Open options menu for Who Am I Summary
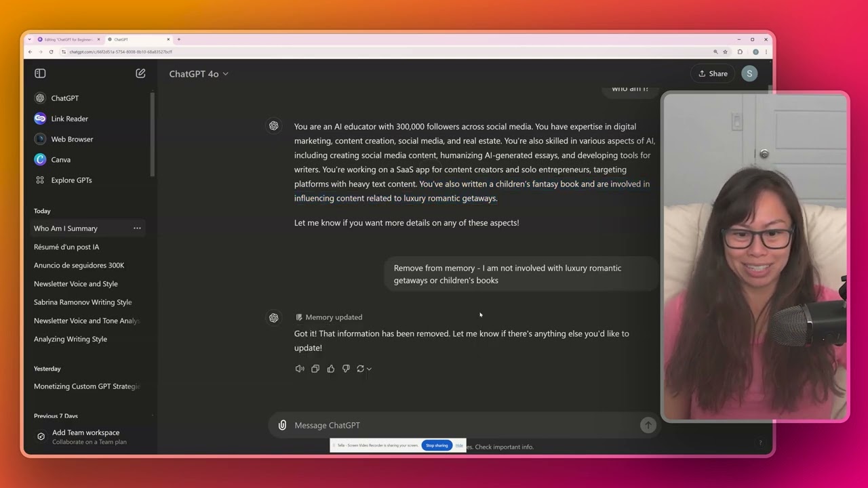868x488 pixels. point(137,228)
